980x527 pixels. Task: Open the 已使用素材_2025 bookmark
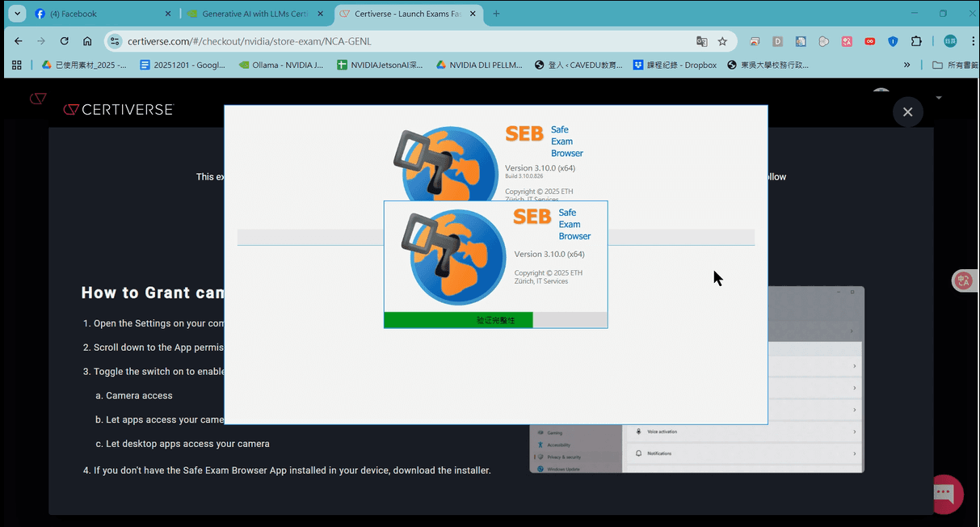(x=84, y=65)
